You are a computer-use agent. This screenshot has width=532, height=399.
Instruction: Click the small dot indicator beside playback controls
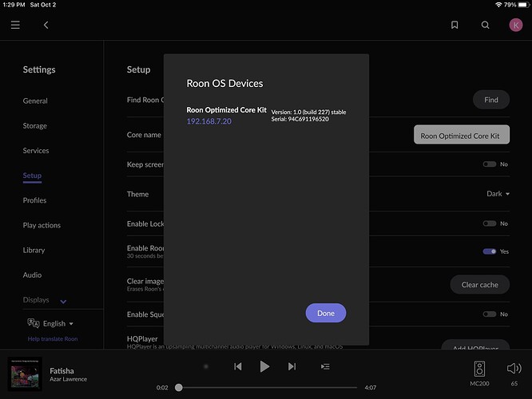click(206, 366)
